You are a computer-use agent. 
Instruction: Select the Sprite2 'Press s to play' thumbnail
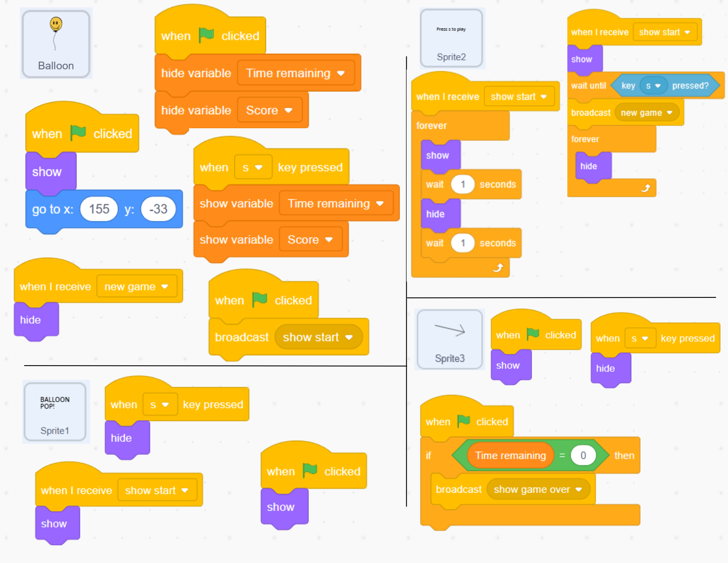451,38
